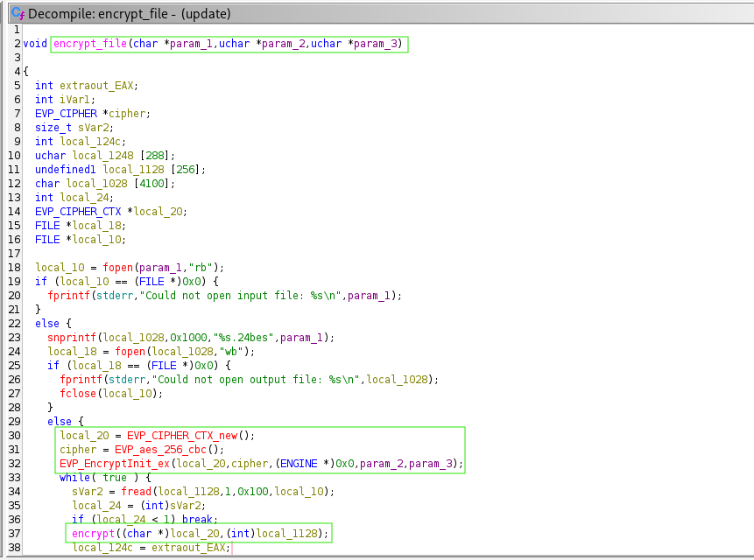Select the extraout_EAX declaration on line 5

(x=96, y=86)
